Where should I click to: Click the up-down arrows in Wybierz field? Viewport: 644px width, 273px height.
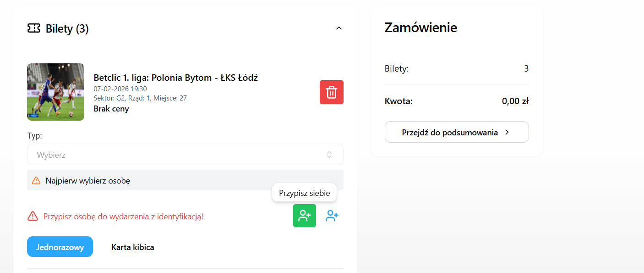pyautogui.click(x=329, y=155)
